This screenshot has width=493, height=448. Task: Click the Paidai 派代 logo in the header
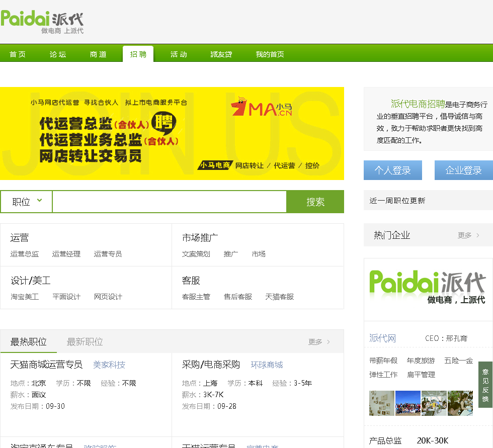point(42,21)
